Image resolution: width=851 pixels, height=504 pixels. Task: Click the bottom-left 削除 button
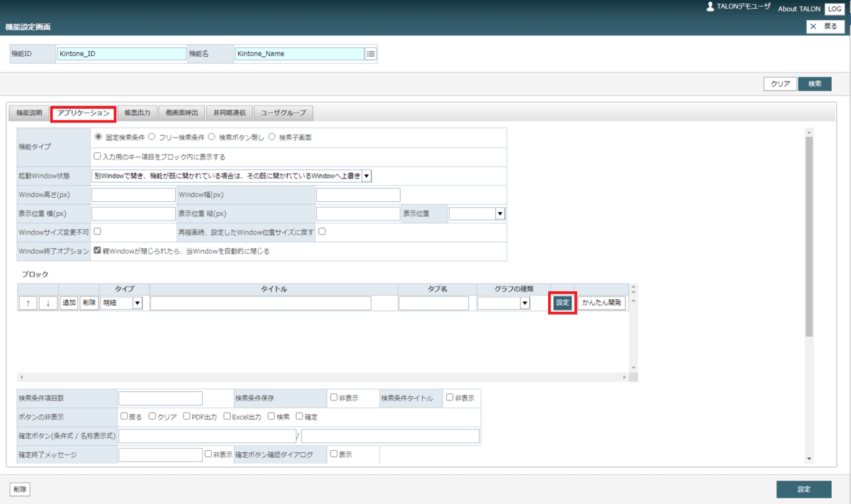click(x=20, y=489)
